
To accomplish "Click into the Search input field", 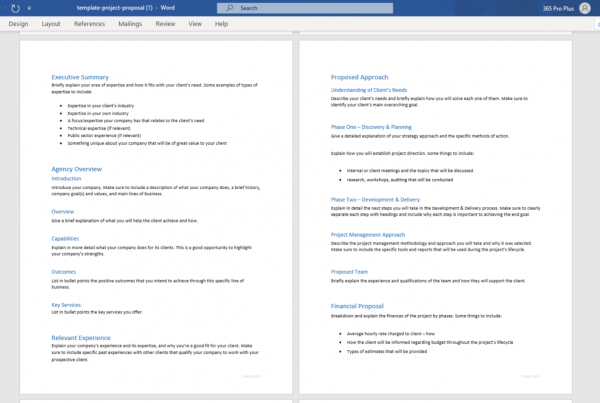I will 305,8.
